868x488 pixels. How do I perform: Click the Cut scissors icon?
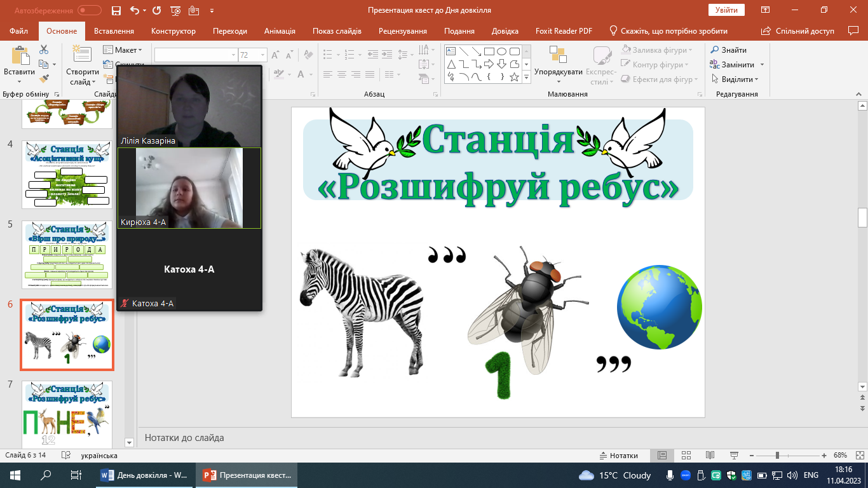[x=44, y=50]
